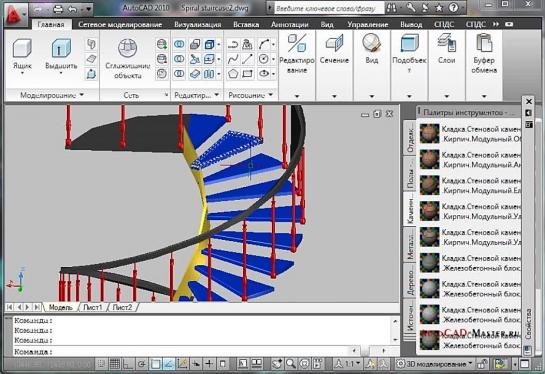Image resolution: width=545 pixels, height=374 pixels.
Task: Toggle ortho mode in status bar
Action: click(x=128, y=364)
